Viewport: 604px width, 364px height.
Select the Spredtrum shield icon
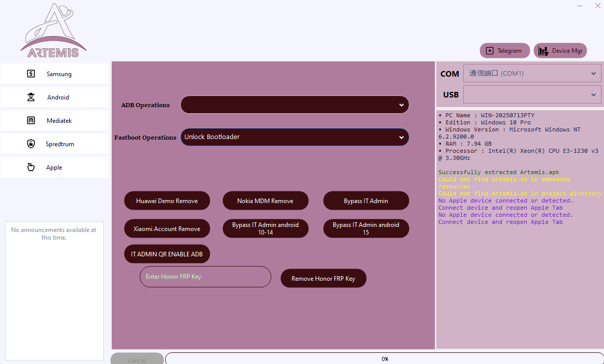[31, 144]
